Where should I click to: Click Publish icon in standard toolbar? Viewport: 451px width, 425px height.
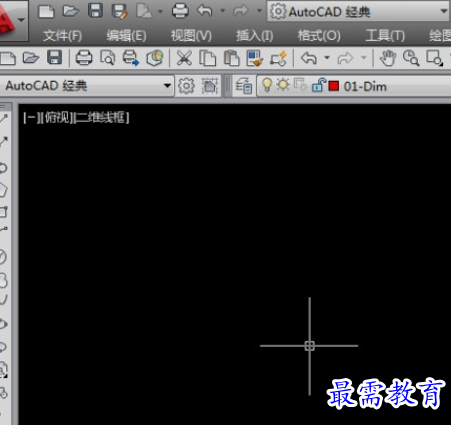pos(131,58)
